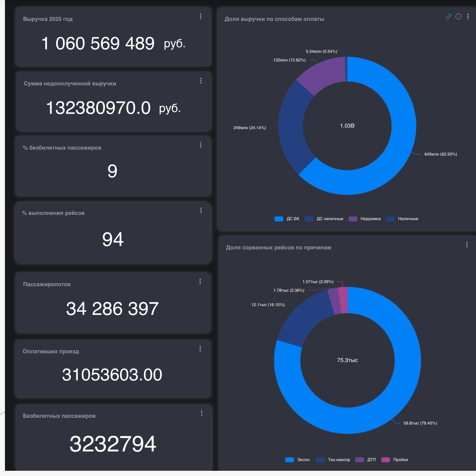
Task: Click the 645млн (62.50%) slice label
Action: [x=440, y=154]
